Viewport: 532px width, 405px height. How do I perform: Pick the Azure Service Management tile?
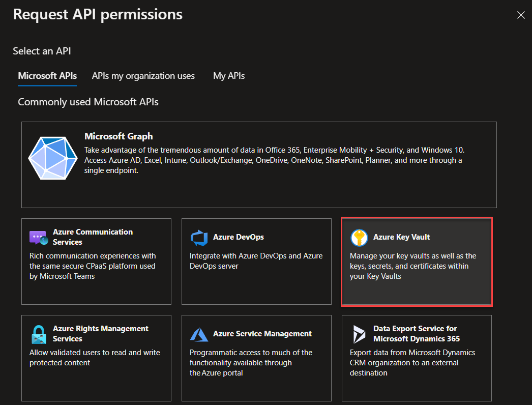256,358
